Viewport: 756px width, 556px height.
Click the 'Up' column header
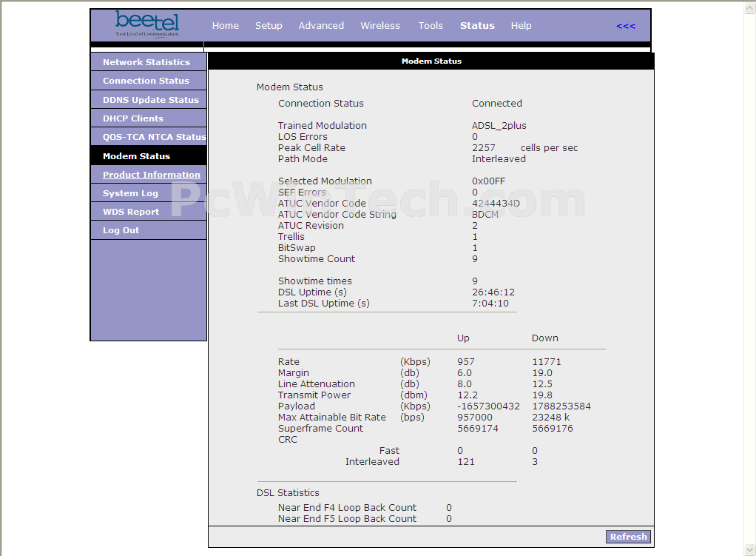coord(463,338)
